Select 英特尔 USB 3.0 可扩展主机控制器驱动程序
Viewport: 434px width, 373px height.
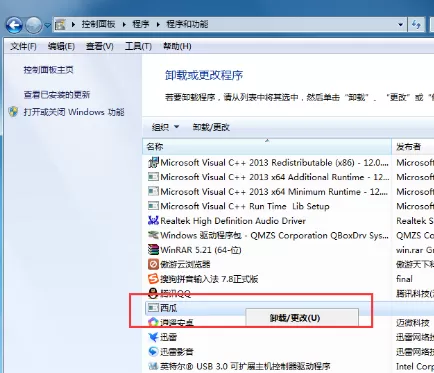pos(245,366)
